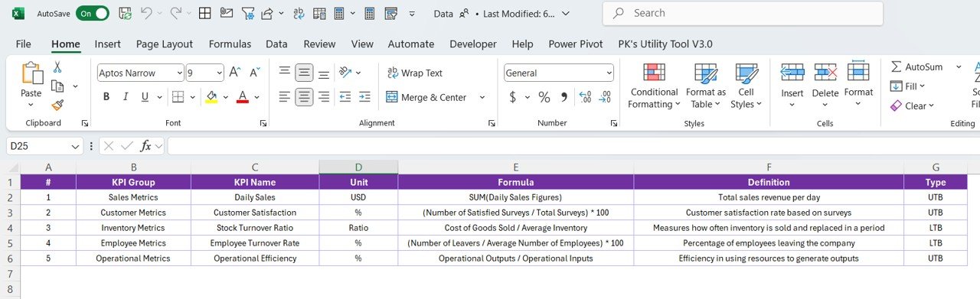Select the cell containing Stock Turnover Ratio
This screenshot has height=299, width=980.
pyautogui.click(x=255, y=228)
